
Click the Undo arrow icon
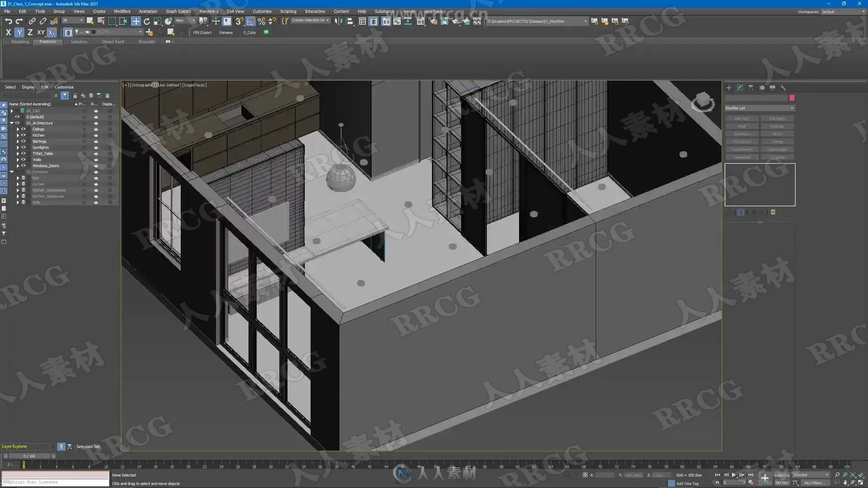[x=8, y=21]
